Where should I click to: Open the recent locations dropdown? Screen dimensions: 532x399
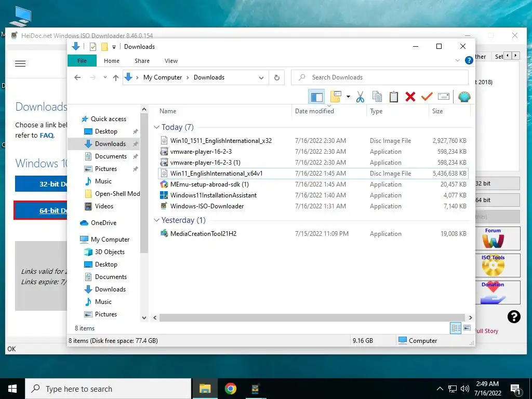[105, 77]
